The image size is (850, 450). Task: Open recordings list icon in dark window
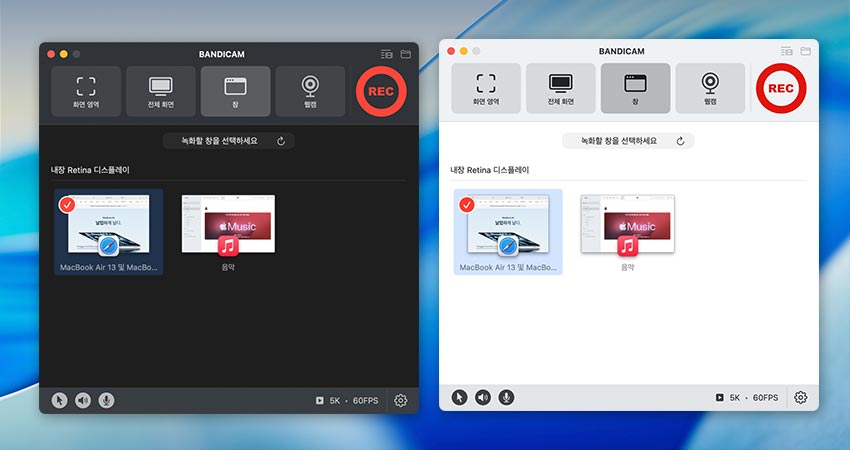[387, 54]
